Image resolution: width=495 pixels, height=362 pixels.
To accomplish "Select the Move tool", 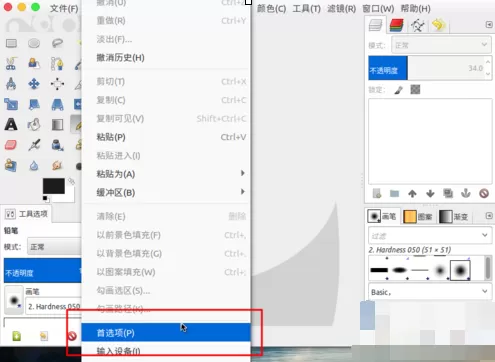I will click(34, 84).
